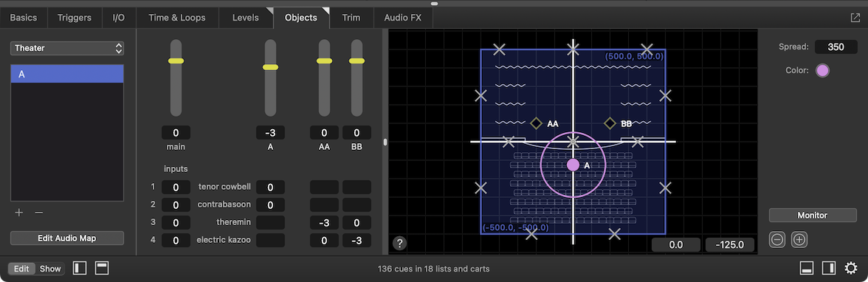Open the settings gear icon
This screenshot has height=282, width=868.
[851, 269]
